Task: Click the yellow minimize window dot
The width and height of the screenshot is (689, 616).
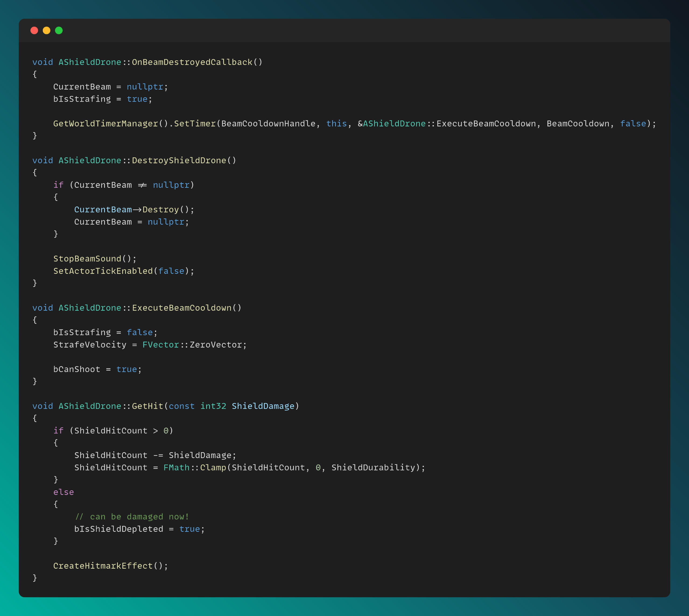Action: (x=46, y=30)
